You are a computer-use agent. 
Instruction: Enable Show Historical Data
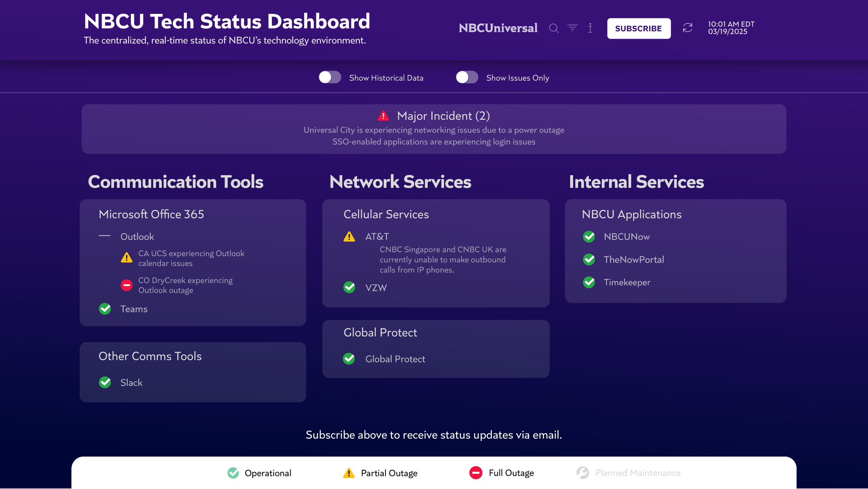[330, 78]
